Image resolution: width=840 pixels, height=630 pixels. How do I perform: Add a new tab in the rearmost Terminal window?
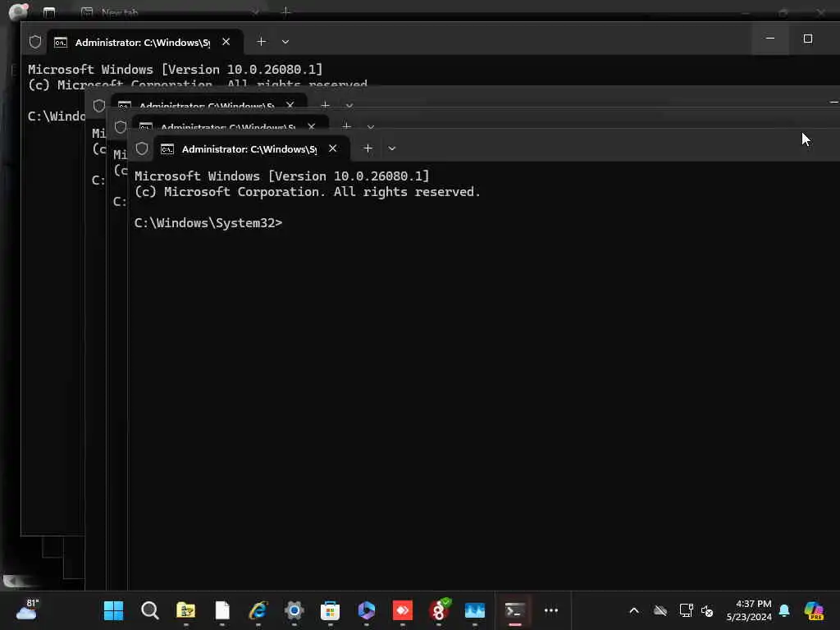(x=261, y=42)
